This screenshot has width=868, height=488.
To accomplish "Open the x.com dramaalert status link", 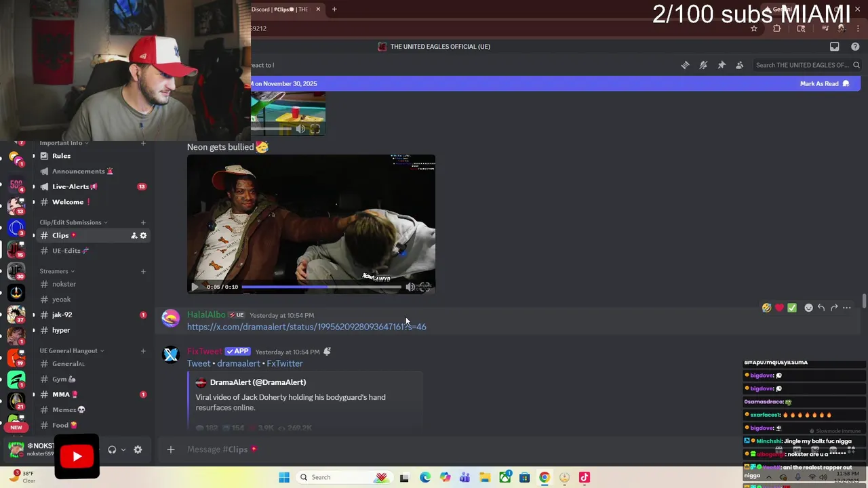I will [x=307, y=327].
